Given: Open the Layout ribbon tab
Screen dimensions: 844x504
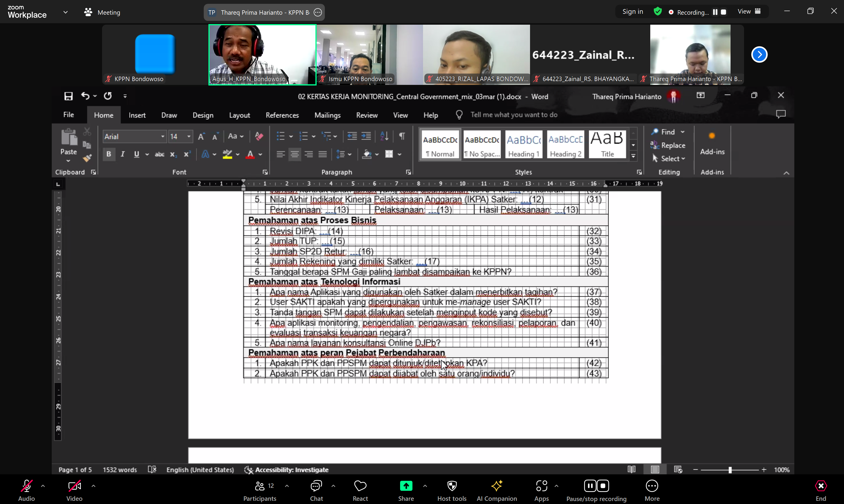Looking at the screenshot, I should (239, 115).
